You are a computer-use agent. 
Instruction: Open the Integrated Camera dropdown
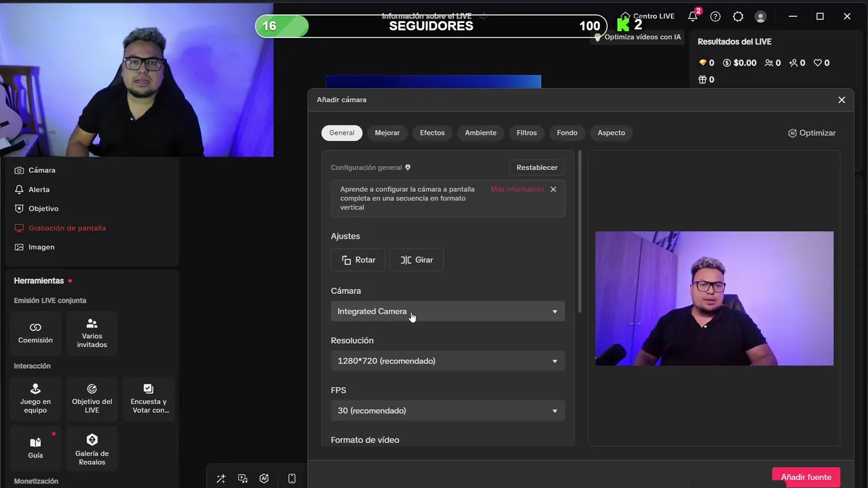448,312
